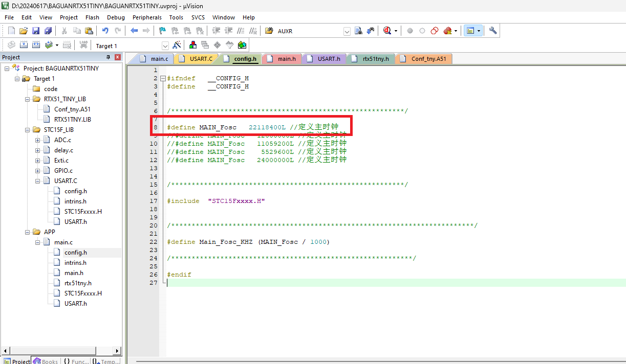Viewport: 626px width, 364px height.
Task: Click the Paste clipboard icon
Action: (x=89, y=31)
